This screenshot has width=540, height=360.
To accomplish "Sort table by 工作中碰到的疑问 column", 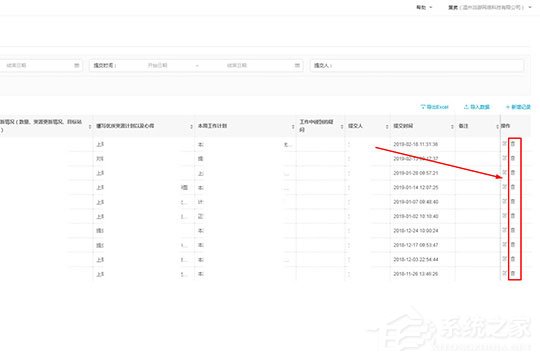I will [342, 126].
